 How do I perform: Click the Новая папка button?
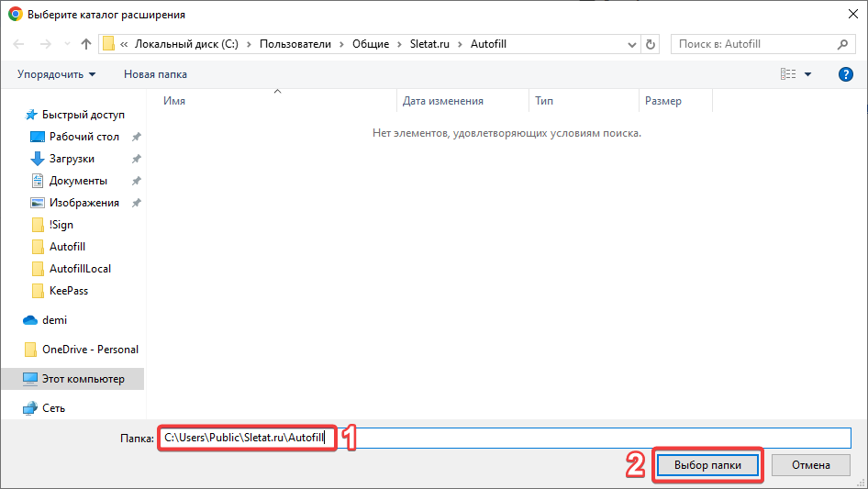155,74
